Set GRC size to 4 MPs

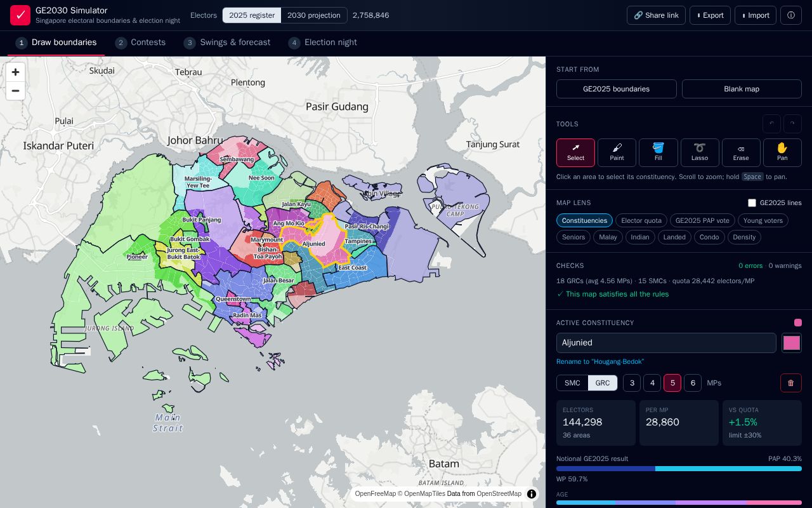[x=652, y=383]
